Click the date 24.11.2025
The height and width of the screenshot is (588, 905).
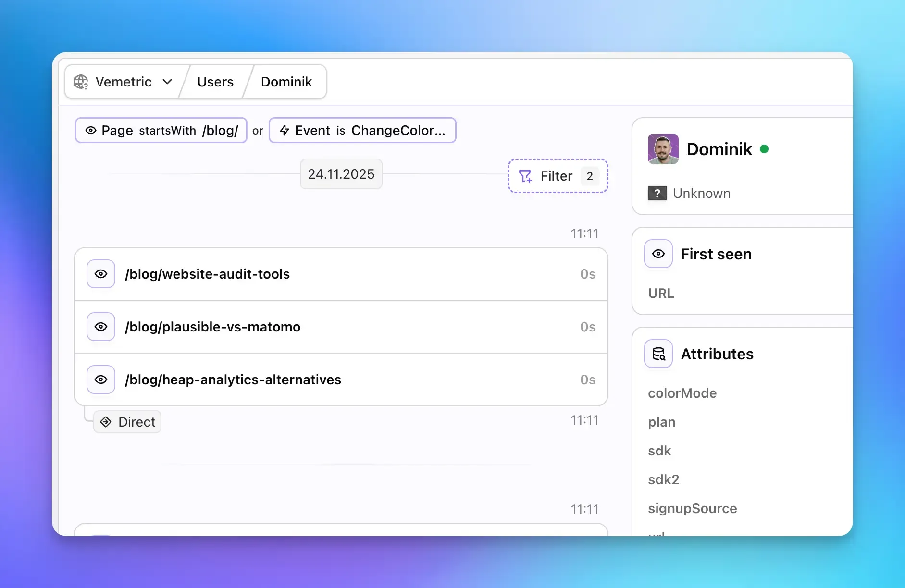[341, 174]
